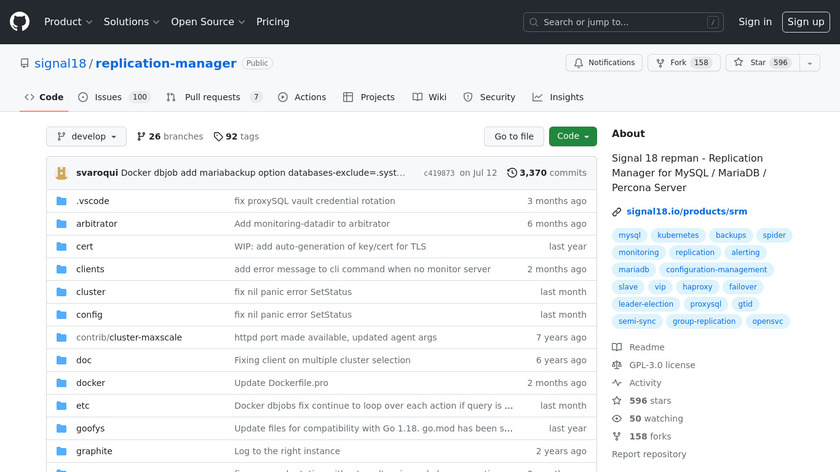This screenshot has height=472, width=840.
Task: Click the cert folder icon
Action: pyautogui.click(x=62, y=246)
